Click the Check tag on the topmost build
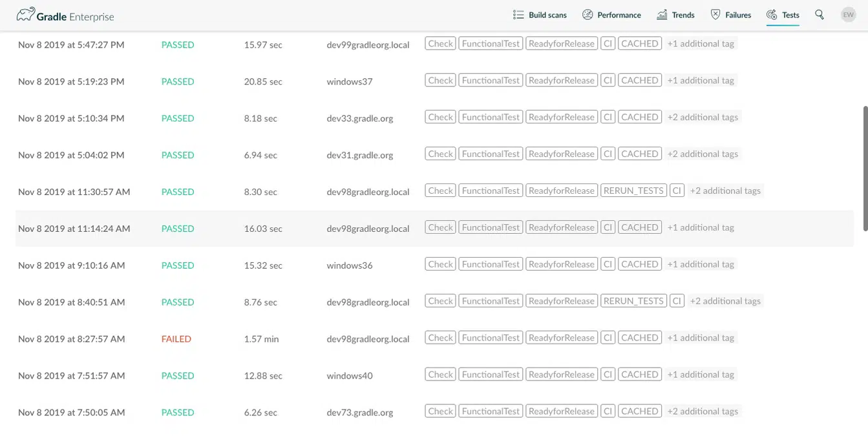This screenshot has height=436, width=868. coord(439,43)
